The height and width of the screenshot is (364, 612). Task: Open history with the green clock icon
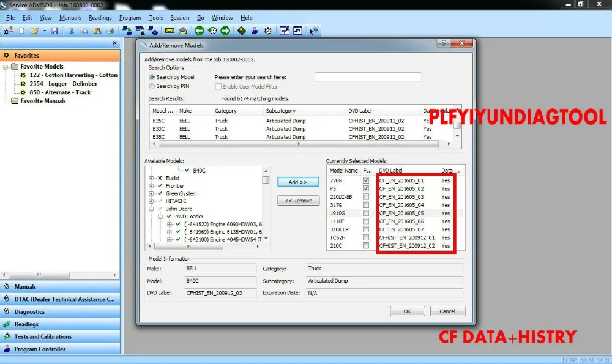[212, 31]
